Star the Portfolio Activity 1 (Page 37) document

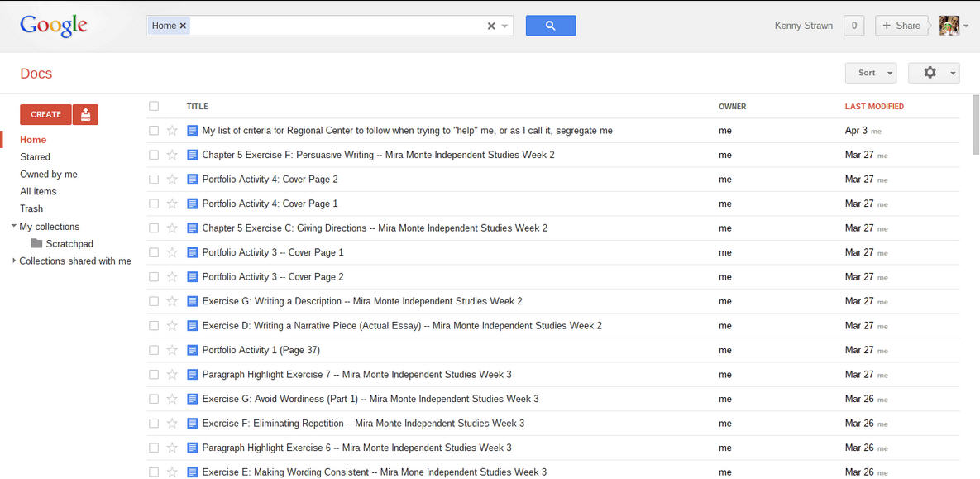click(x=172, y=351)
